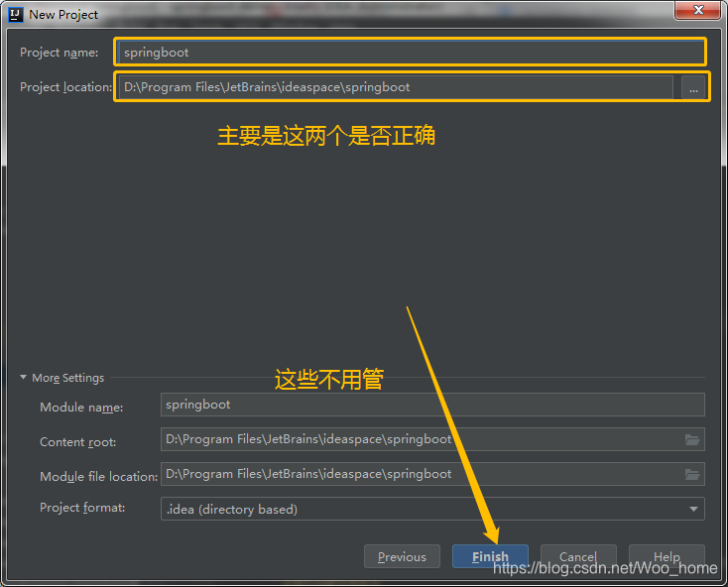The height and width of the screenshot is (587, 728).
Task: Focus the Project location field
Action: click(x=396, y=87)
